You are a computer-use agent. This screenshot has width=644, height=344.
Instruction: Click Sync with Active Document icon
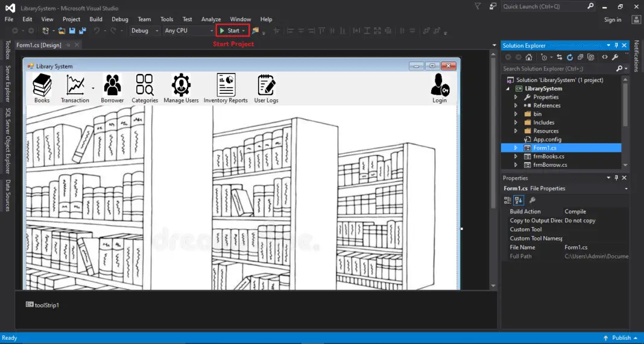(x=560, y=57)
